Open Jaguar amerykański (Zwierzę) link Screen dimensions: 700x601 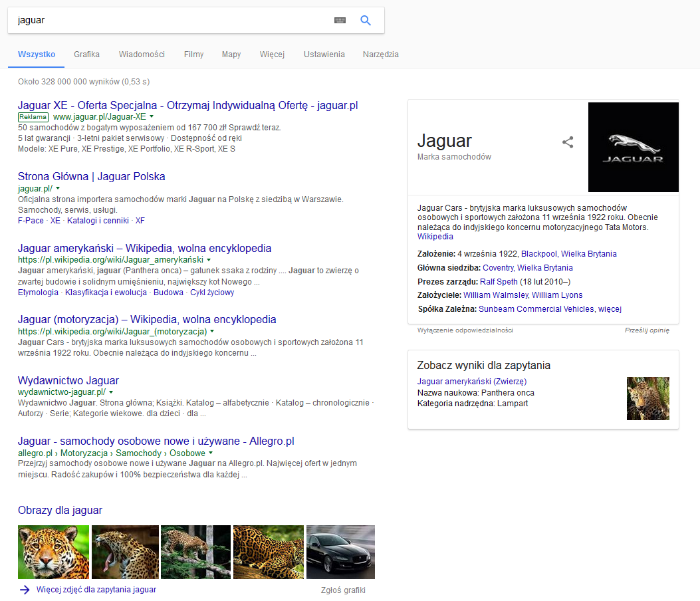[472, 382]
